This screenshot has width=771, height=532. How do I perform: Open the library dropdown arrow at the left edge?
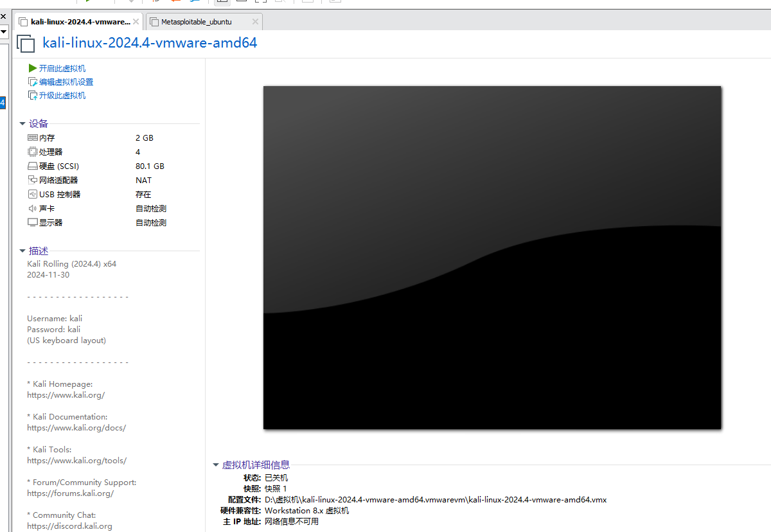[3, 31]
